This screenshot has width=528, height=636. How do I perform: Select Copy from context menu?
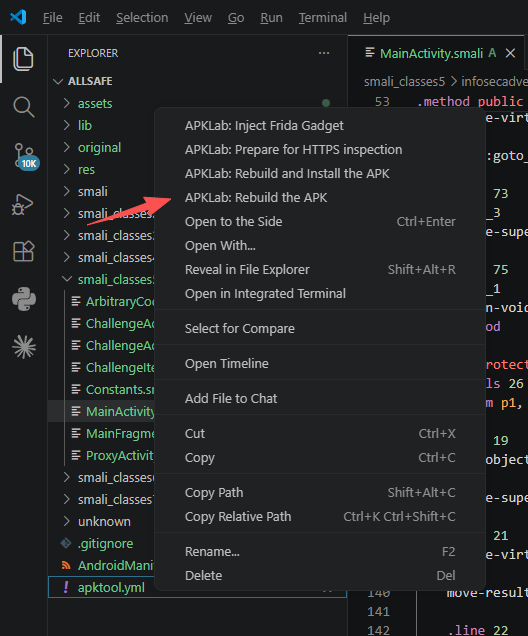(320, 458)
